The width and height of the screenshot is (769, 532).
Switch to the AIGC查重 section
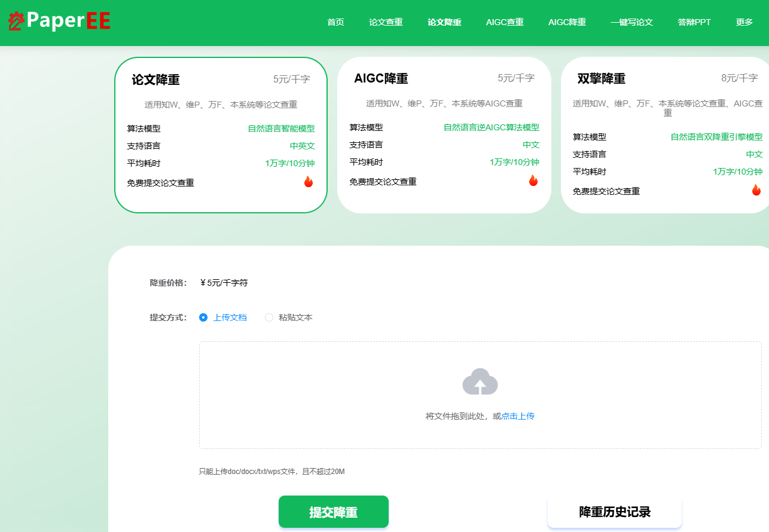pos(504,22)
